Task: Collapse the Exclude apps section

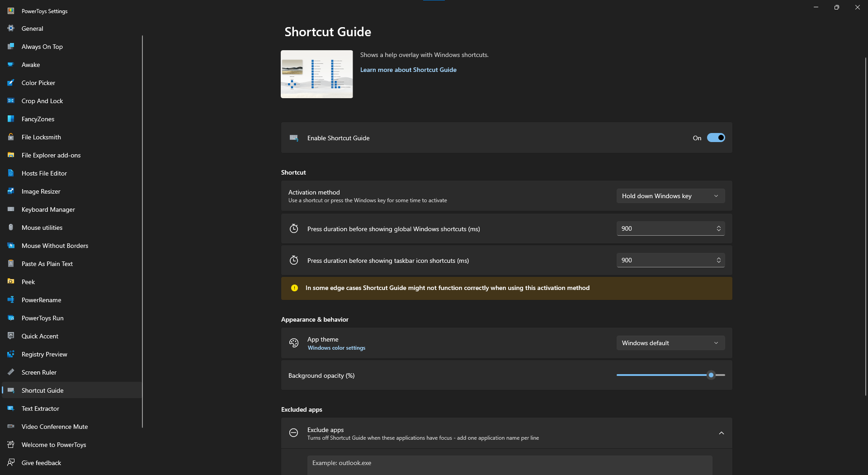Action: coord(721,433)
